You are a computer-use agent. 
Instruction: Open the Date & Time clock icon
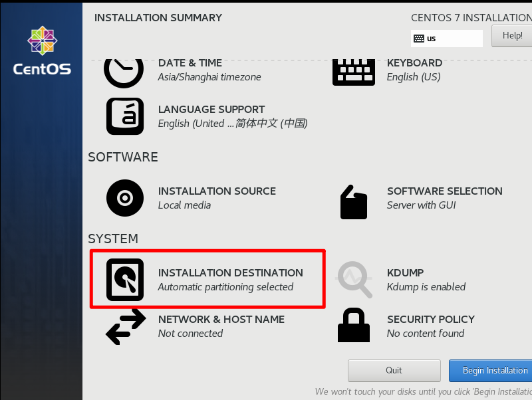point(124,73)
